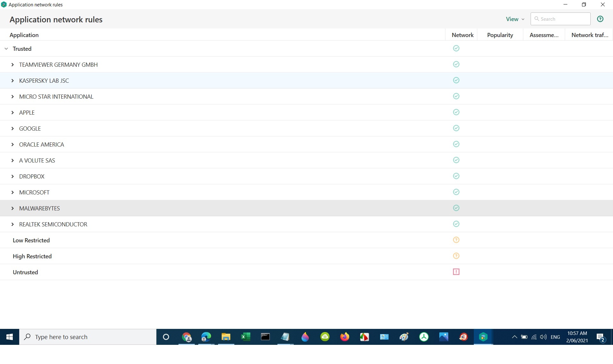Expand A VOLUTE SAS group

pyautogui.click(x=12, y=160)
